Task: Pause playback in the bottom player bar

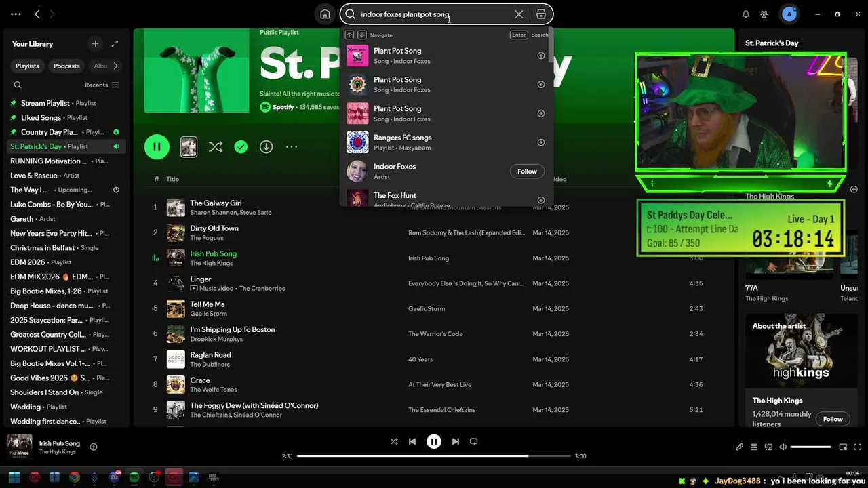Action: click(x=434, y=441)
